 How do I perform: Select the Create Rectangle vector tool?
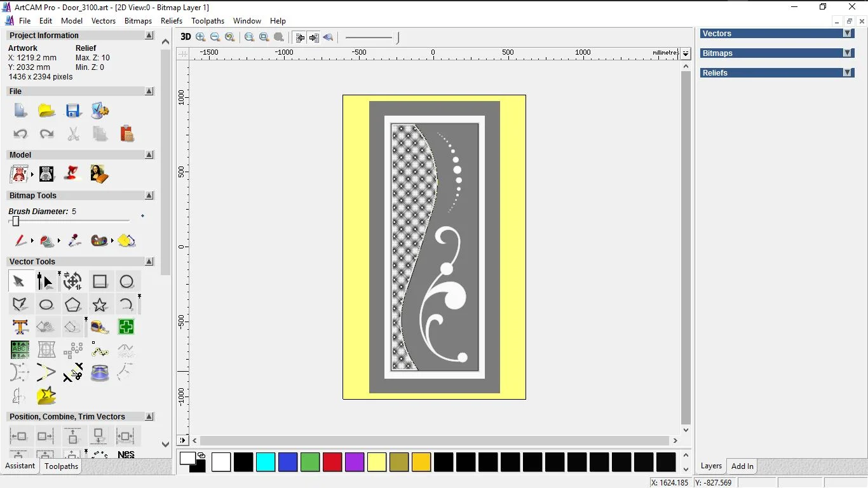click(100, 281)
